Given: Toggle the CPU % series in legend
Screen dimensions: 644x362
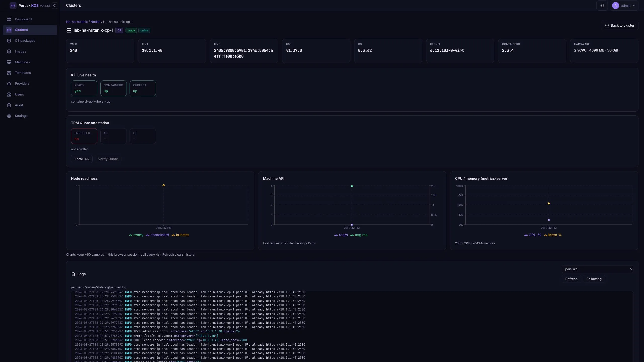Looking at the screenshot, I should point(532,235).
